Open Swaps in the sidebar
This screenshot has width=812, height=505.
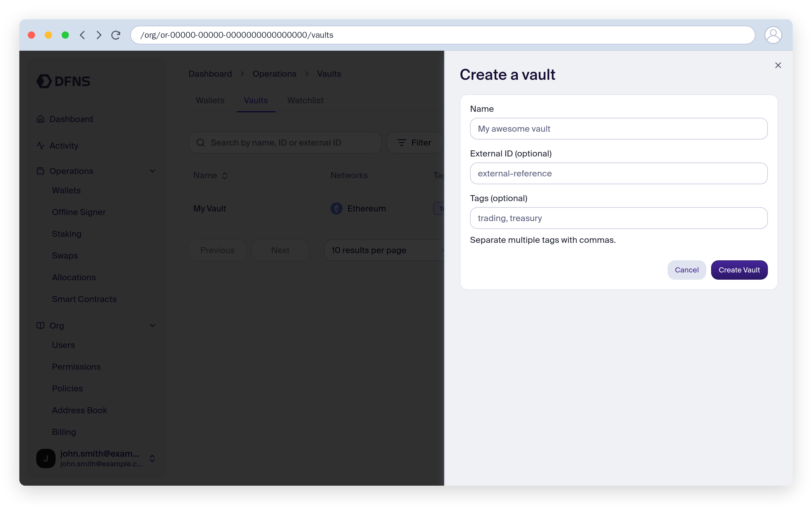(x=65, y=256)
